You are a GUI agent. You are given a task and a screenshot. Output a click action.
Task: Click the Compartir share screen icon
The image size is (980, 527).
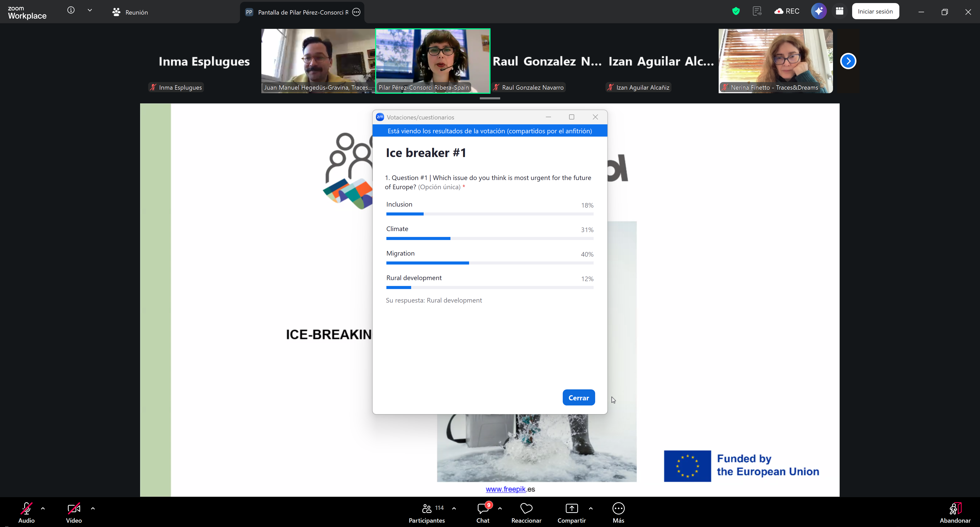(571, 508)
